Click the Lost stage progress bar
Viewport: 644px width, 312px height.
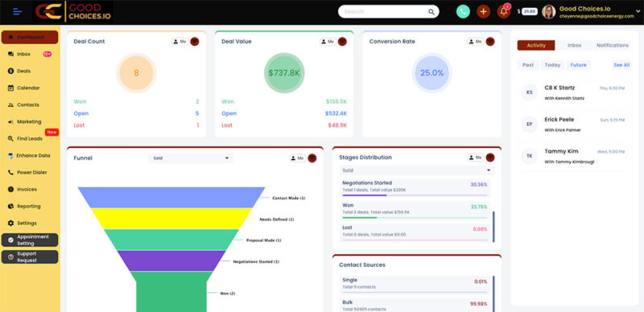(x=415, y=240)
